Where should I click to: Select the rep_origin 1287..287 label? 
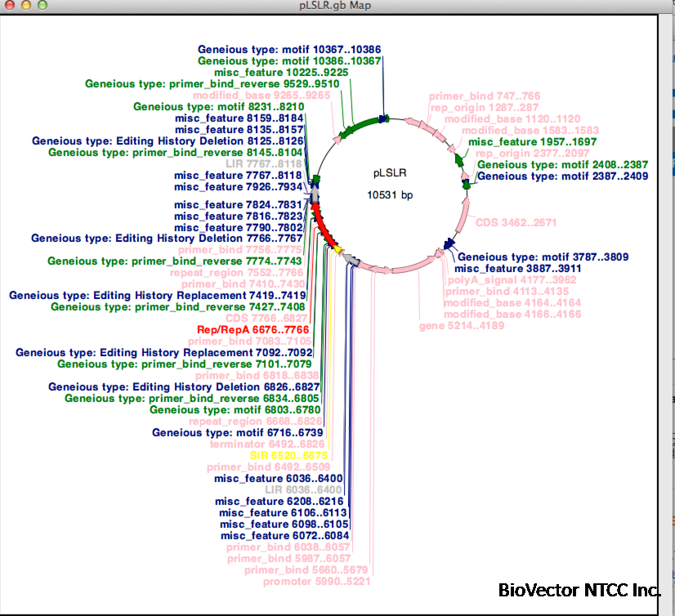coord(485,108)
